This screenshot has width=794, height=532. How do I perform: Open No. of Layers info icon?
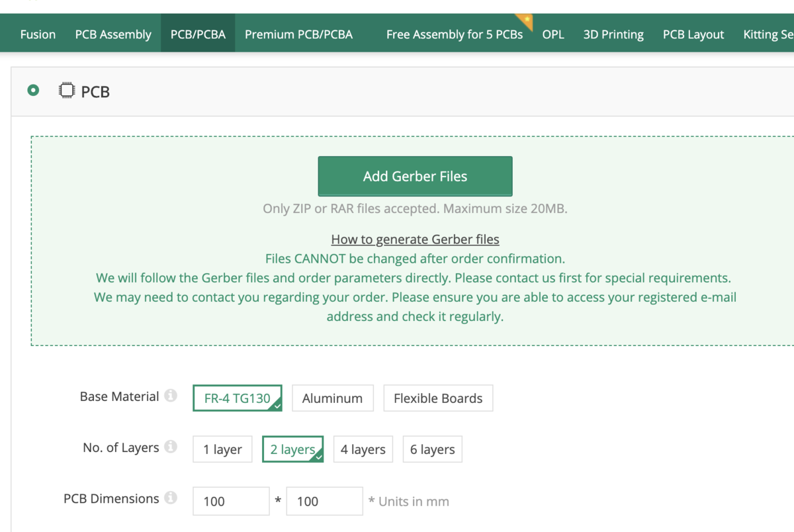171,447
